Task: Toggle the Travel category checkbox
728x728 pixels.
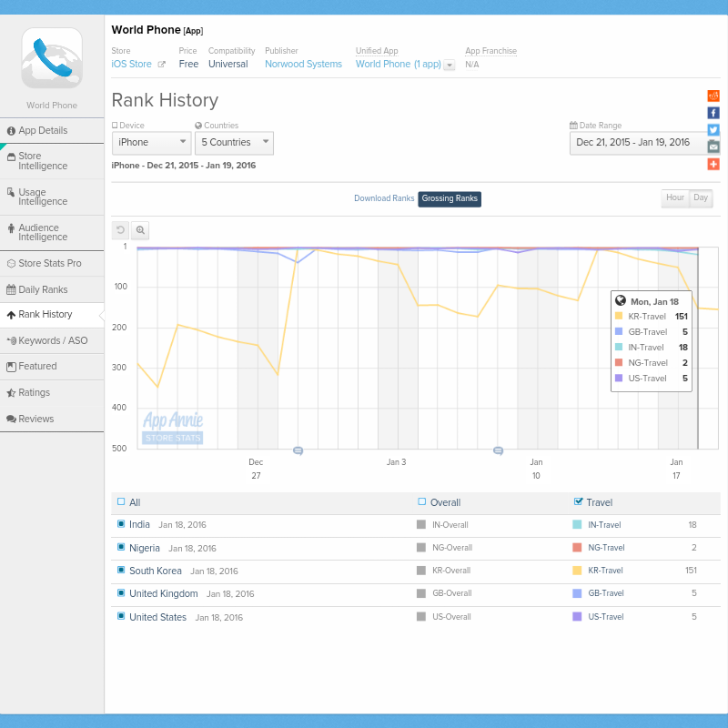Action: point(579,501)
